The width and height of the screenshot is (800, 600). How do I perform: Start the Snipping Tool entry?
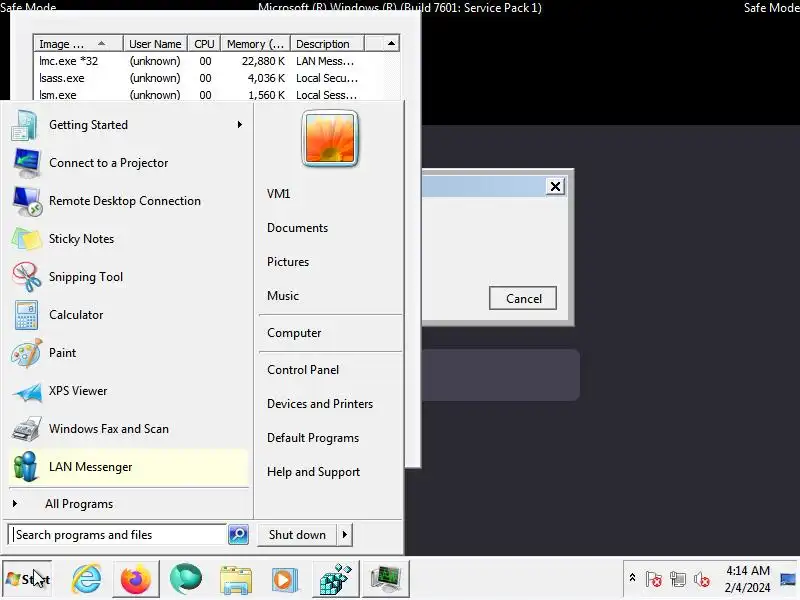128,277
